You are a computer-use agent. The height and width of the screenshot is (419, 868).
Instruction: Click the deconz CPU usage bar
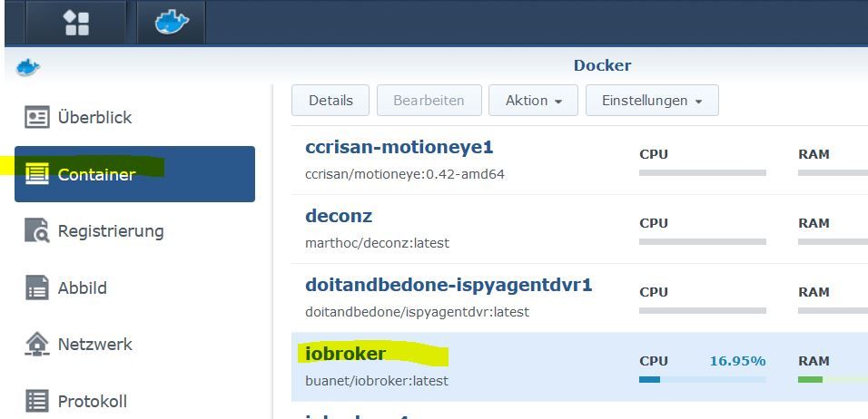point(703,241)
